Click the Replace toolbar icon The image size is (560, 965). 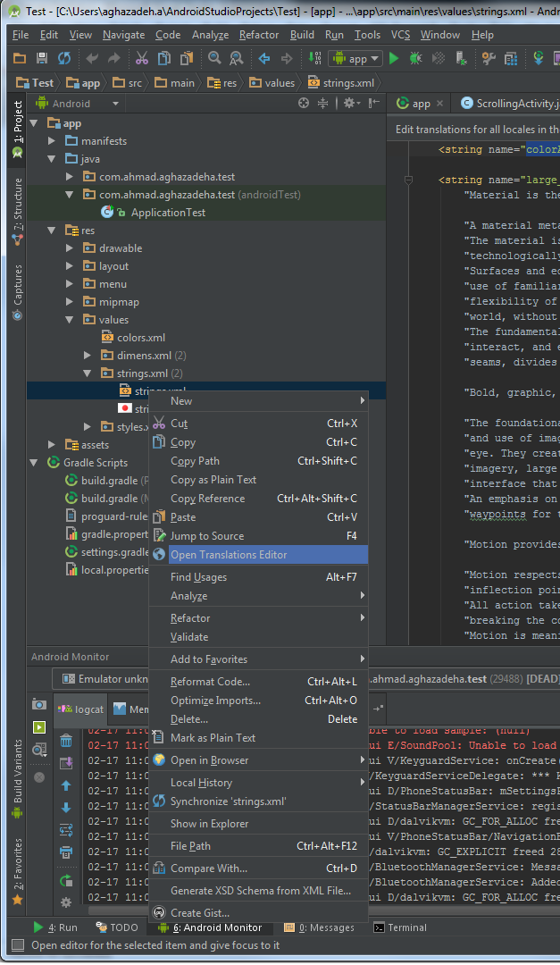237,58
